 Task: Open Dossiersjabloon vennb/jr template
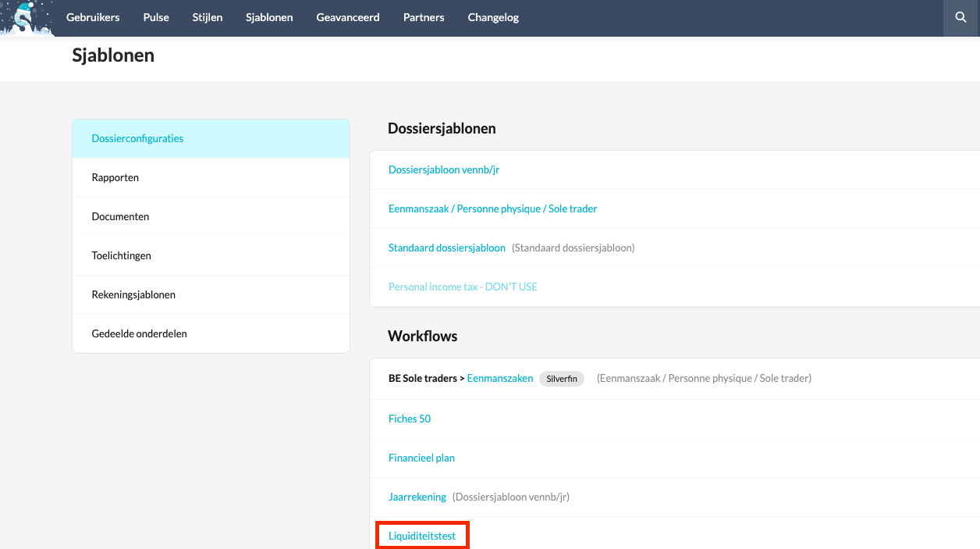click(x=444, y=169)
